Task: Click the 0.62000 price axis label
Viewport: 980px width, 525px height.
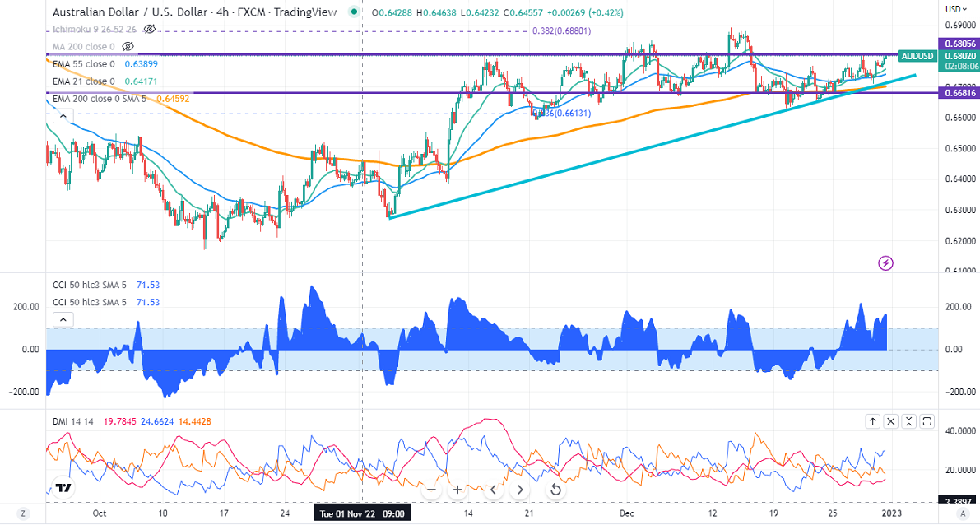Action: [x=960, y=241]
